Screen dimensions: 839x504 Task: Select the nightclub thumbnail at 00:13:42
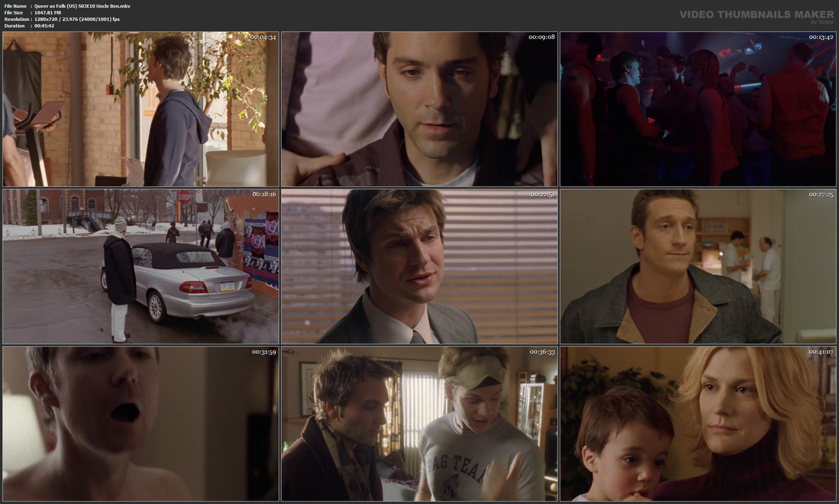[x=698, y=109]
